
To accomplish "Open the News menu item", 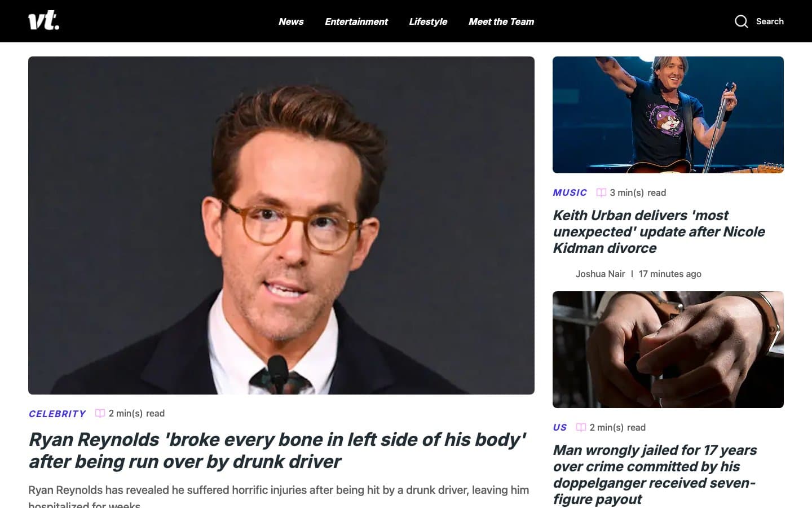I will (x=291, y=21).
